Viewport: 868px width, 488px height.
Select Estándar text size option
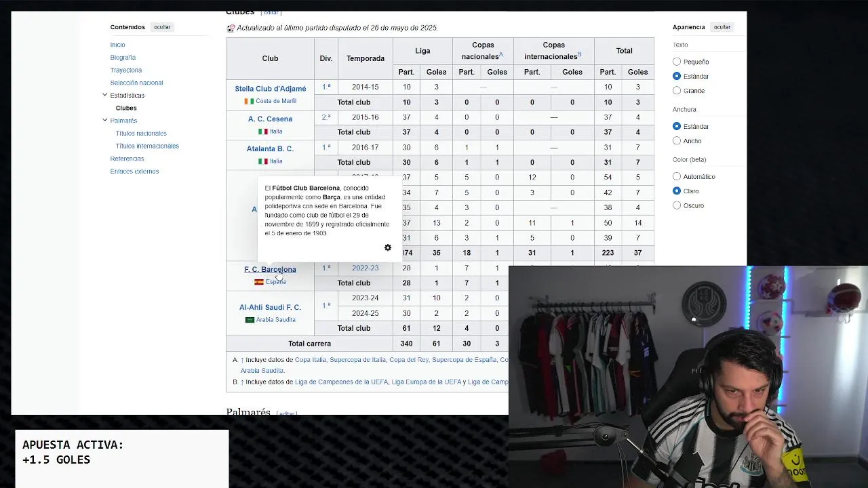pyautogui.click(x=677, y=76)
